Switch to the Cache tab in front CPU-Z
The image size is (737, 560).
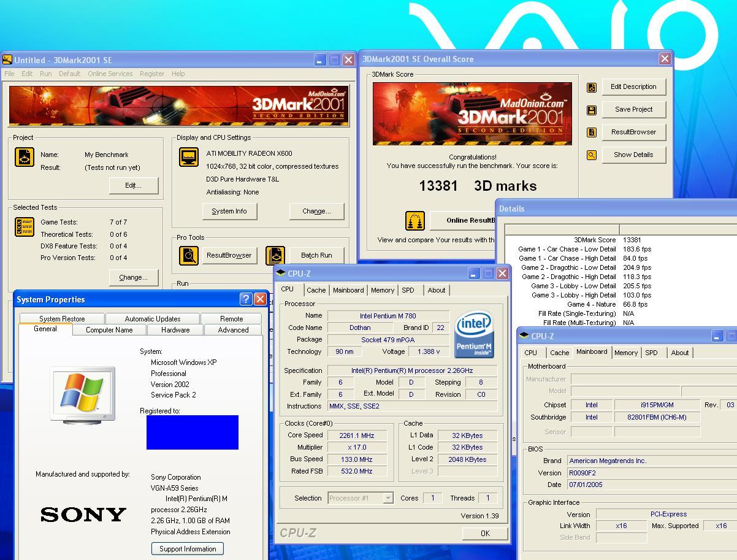[x=316, y=290]
